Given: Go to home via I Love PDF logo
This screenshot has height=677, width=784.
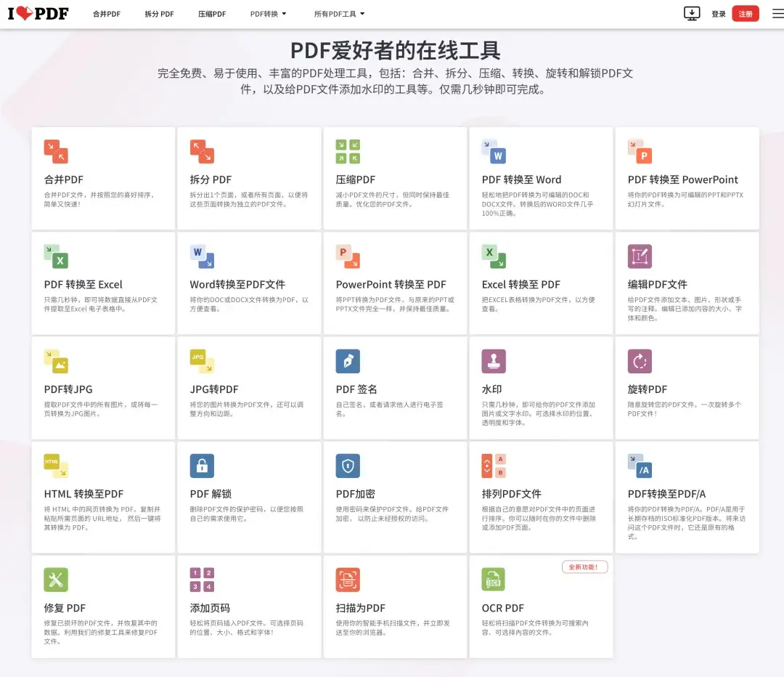Looking at the screenshot, I should (x=38, y=14).
